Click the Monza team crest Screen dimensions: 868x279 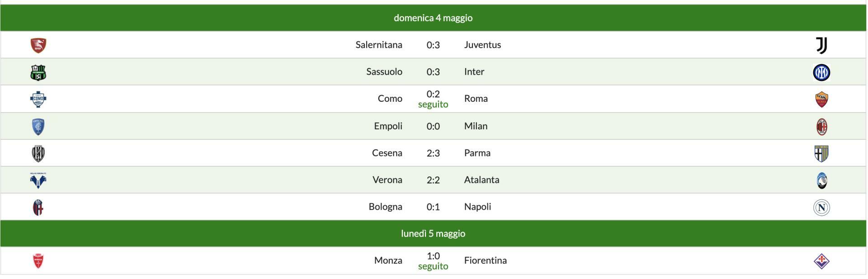point(38,261)
